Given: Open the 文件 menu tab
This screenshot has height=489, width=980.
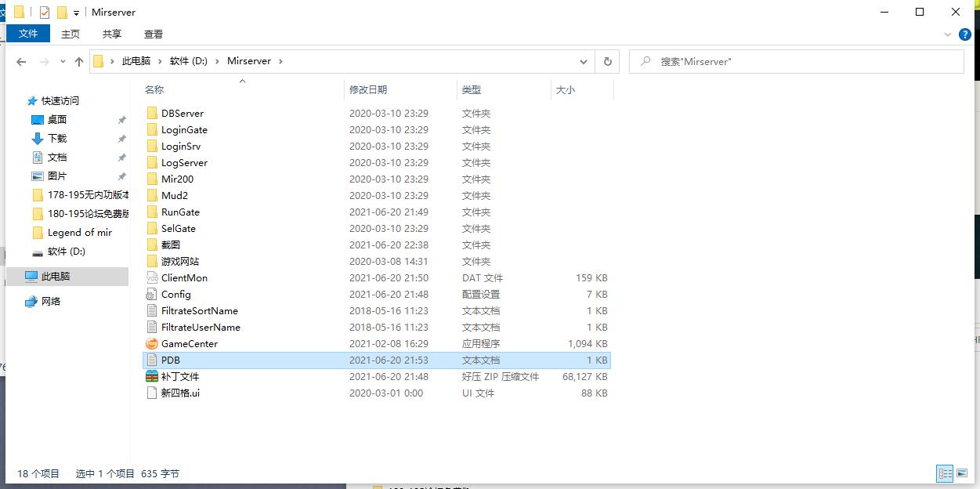Looking at the screenshot, I should (28, 34).
